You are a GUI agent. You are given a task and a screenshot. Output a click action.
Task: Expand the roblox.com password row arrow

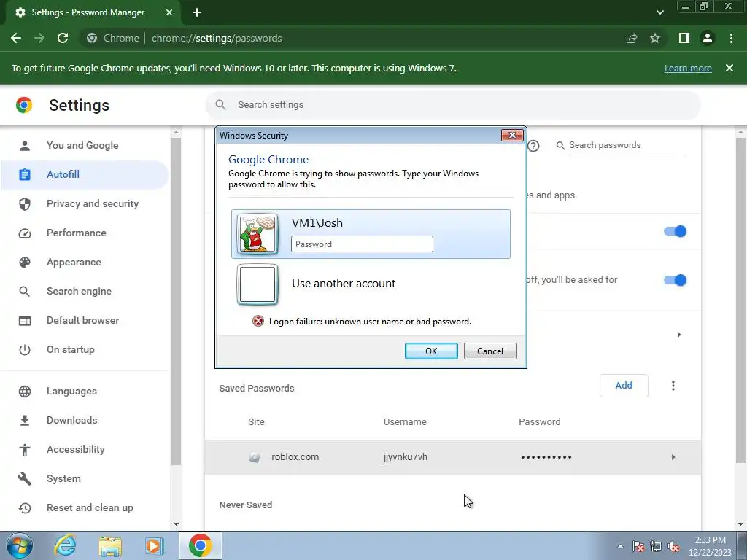[x=673, y=457]
